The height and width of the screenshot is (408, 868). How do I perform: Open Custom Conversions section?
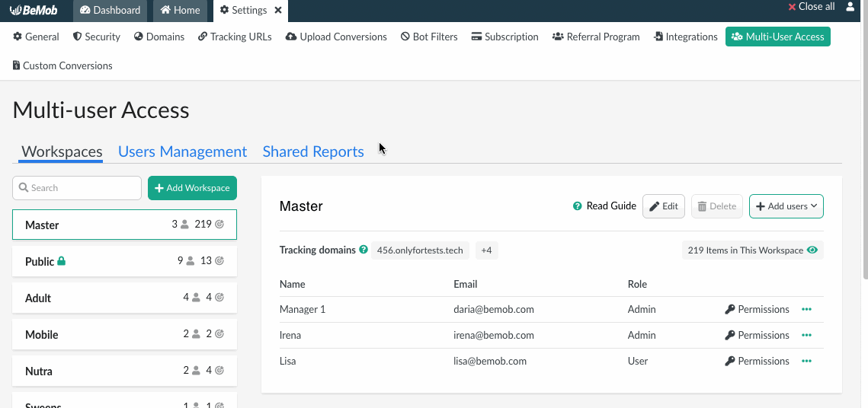pos(62,65)
